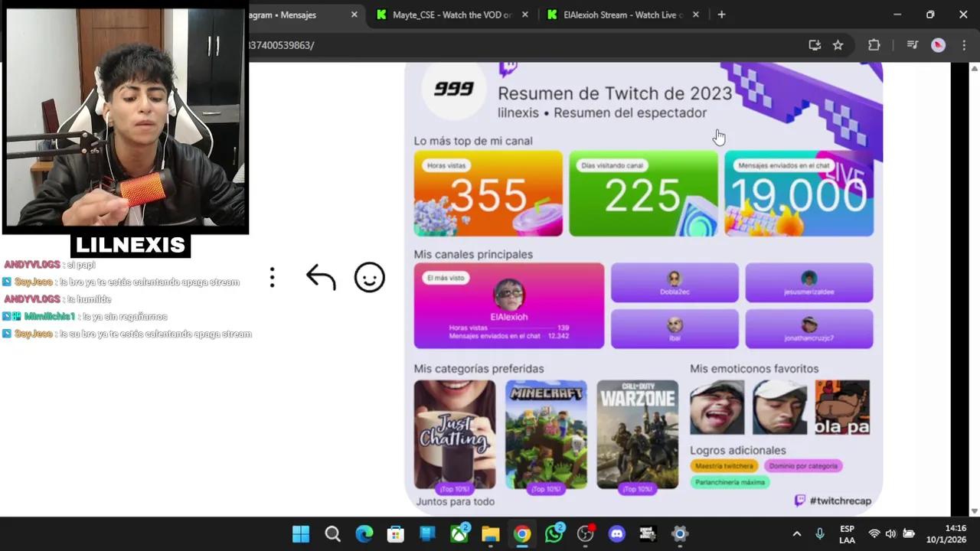980x551 pixels.
Task: Open a new browser tab
Action: (x=721, y=15)
